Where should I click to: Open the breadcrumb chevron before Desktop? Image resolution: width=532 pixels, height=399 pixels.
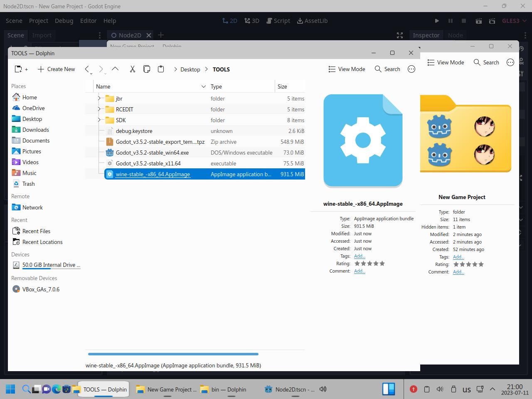coord(176,69)
